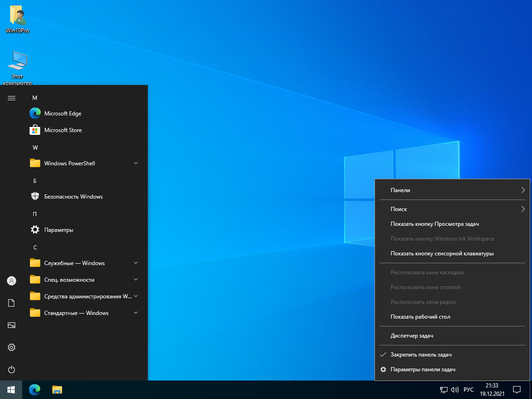
Task: Toggle Показать кнопку сенсорной клавиатуры
Action: pyautogui.click(x=442, y=254)
